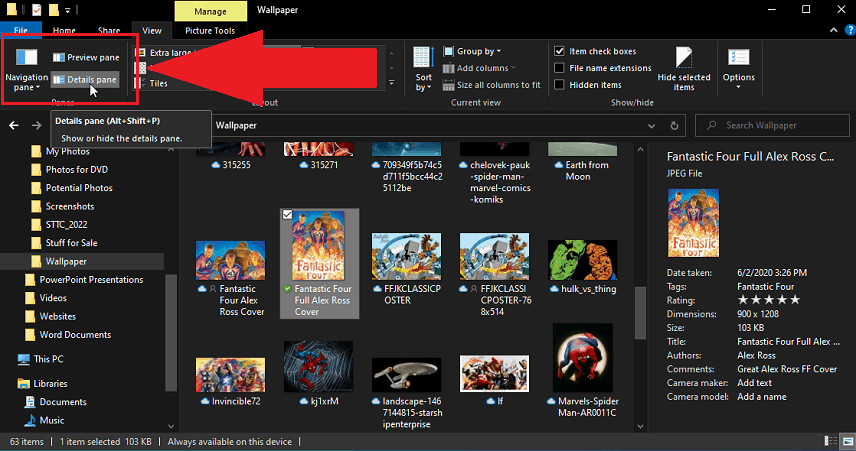Select Fantastic Four Alex Ross Cover thumbnail
Viewport: 856px width, 451px height.
(x=230, y=260)
